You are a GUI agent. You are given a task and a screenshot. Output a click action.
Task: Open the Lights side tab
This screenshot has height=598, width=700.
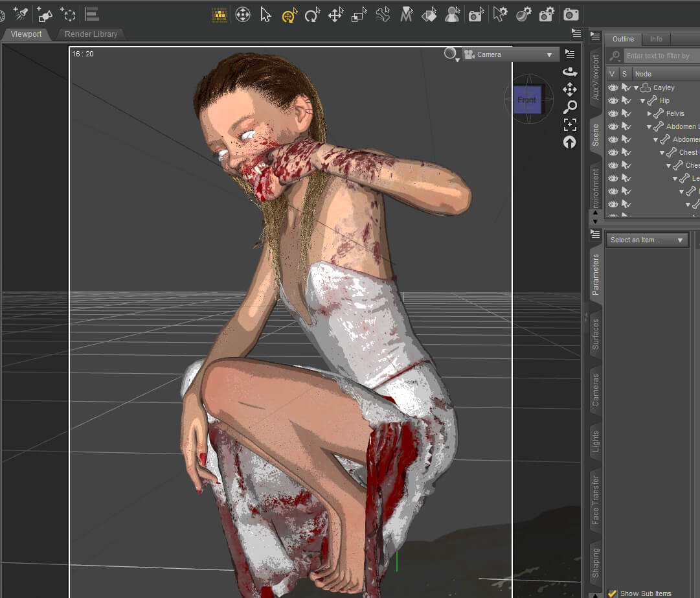(x=596, y=441)
